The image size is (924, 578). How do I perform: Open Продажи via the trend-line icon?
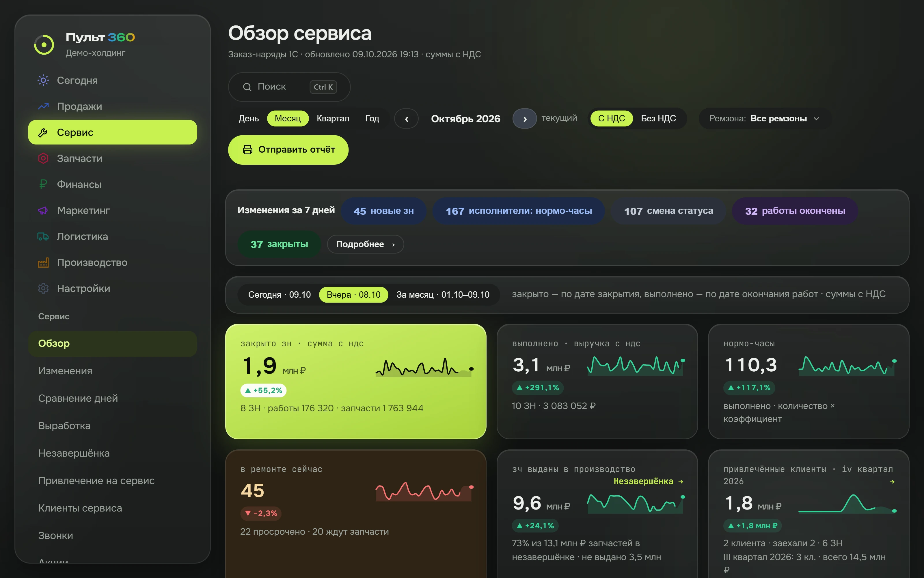(43, 106)
